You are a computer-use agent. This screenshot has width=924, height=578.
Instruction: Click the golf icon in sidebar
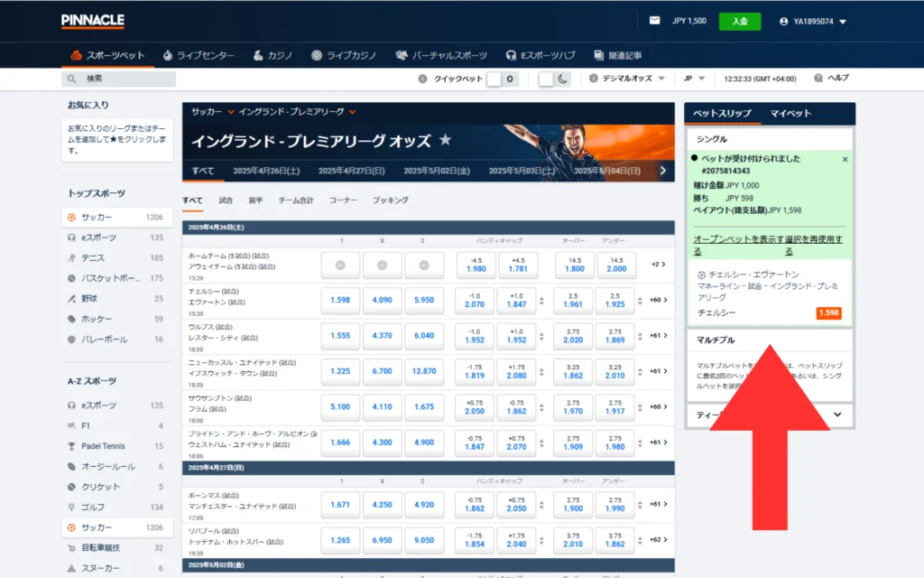coord(72,507)
